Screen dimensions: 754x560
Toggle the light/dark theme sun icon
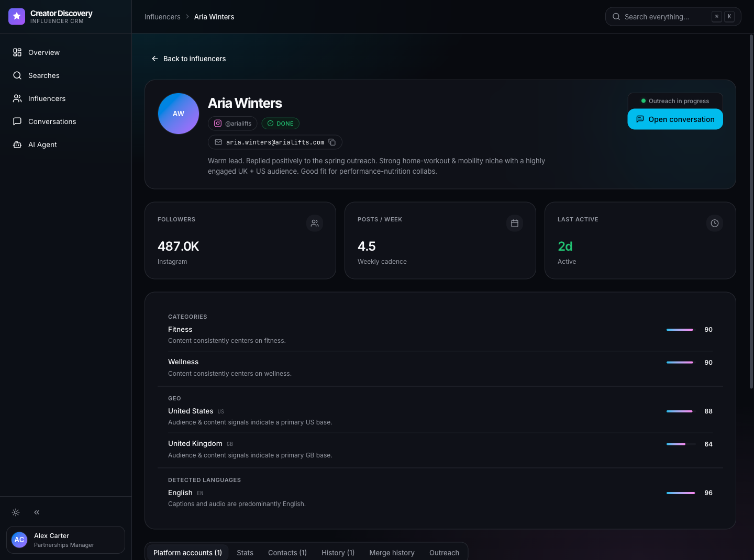tap(16, 512)
